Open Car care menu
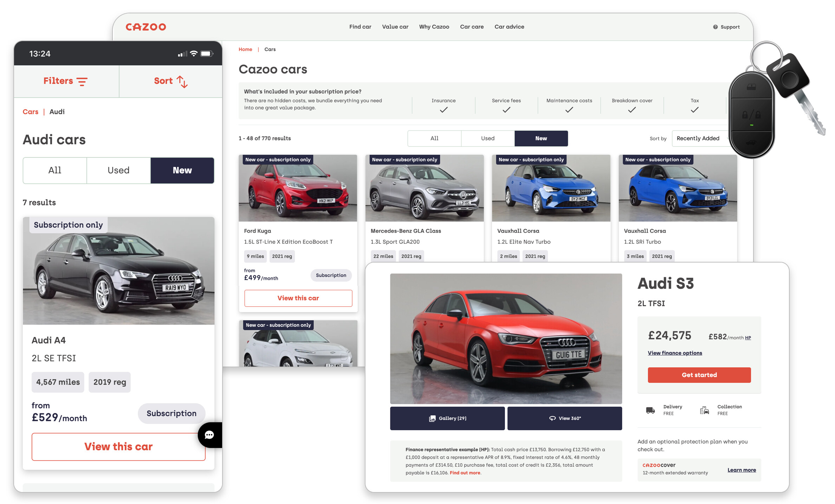The height and width of the screenshot is (504, 835). [472, 27]
